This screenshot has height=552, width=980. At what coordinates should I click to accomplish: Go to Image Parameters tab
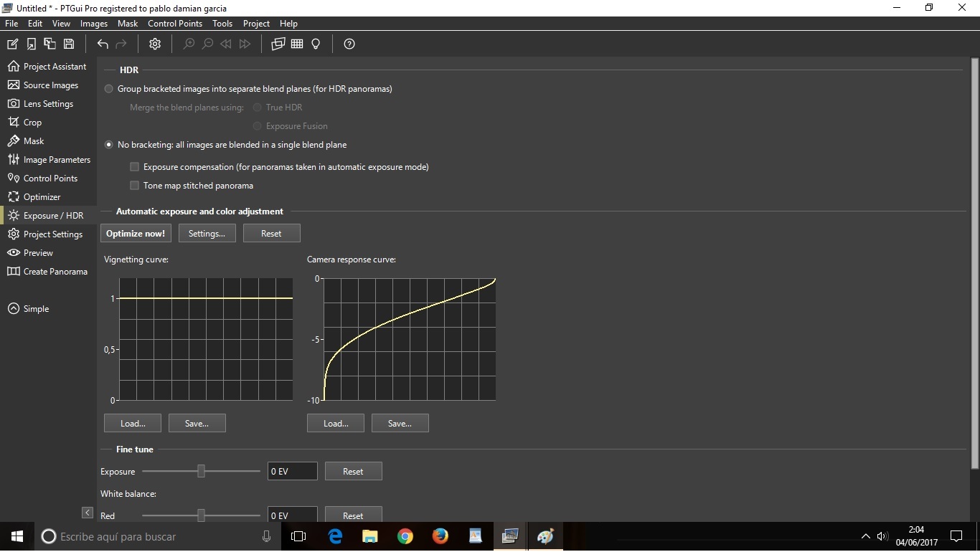[48, 160]
